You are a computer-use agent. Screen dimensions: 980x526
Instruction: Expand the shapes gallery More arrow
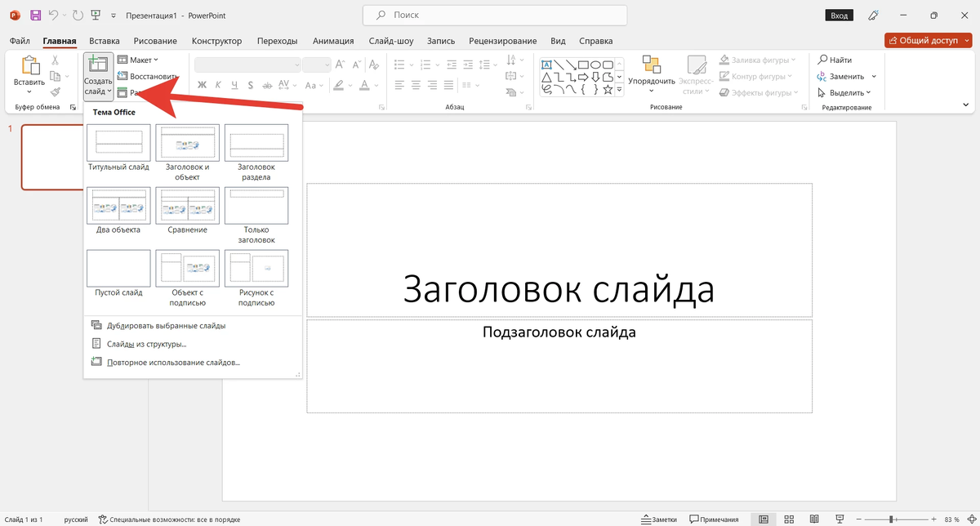(x=620, y=91)
